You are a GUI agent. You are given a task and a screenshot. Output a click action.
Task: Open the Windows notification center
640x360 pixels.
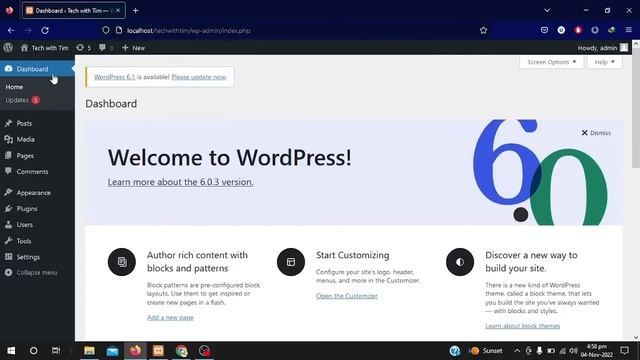[x=624, y=351]
